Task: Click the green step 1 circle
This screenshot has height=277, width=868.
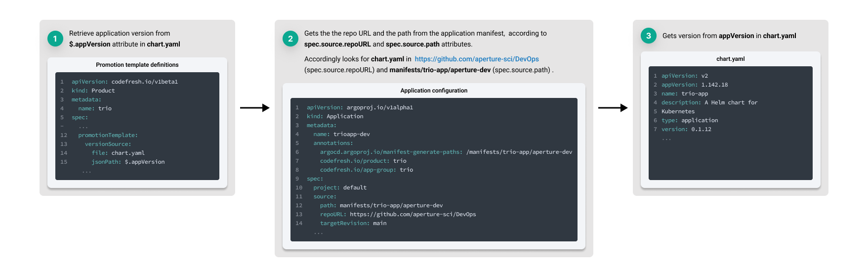Action: pos(55,39)
